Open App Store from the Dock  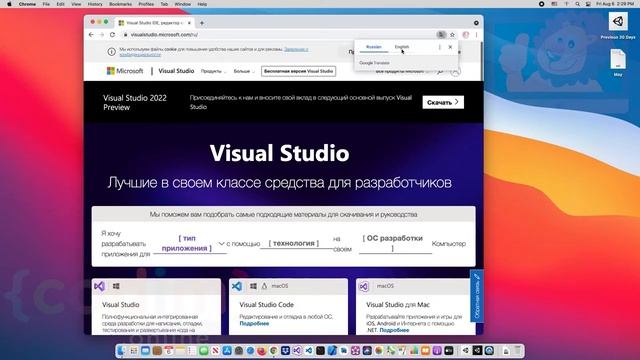[x=227, y=351]
